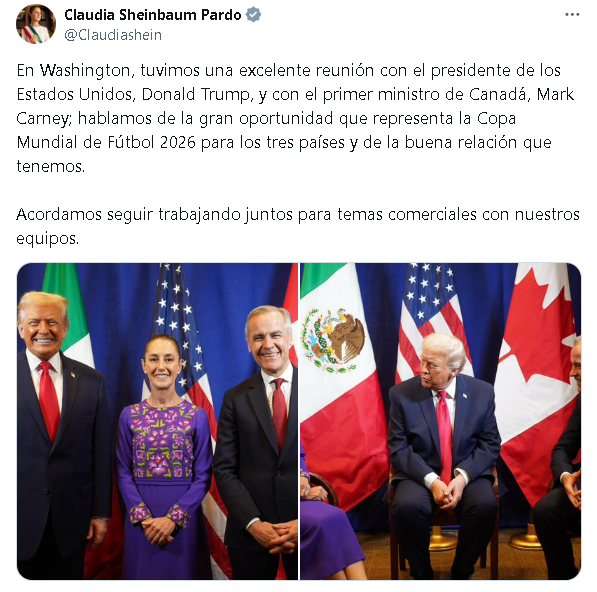Click the final word "equipos."
The image size is (597, 592).
(48, 239)
